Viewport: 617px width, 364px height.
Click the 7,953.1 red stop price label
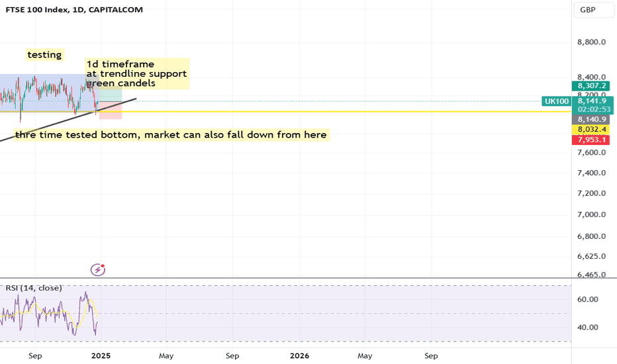click(591, 140)
